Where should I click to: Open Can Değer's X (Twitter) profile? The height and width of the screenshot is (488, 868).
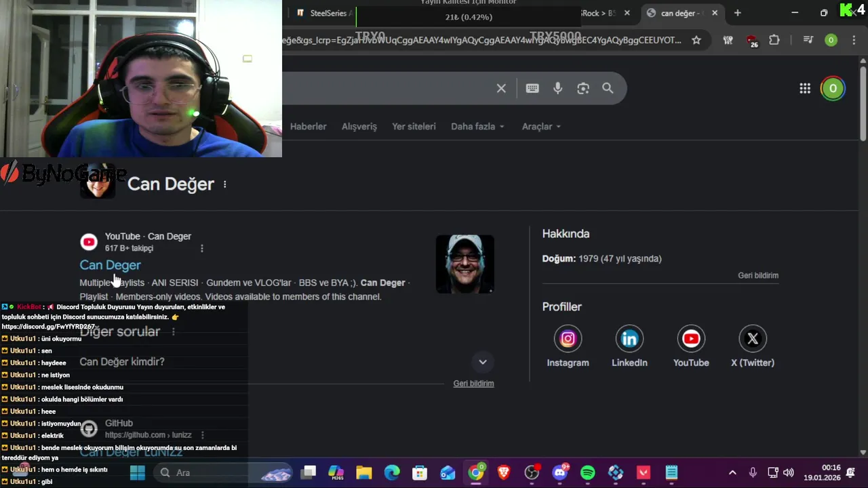point(753,339)
